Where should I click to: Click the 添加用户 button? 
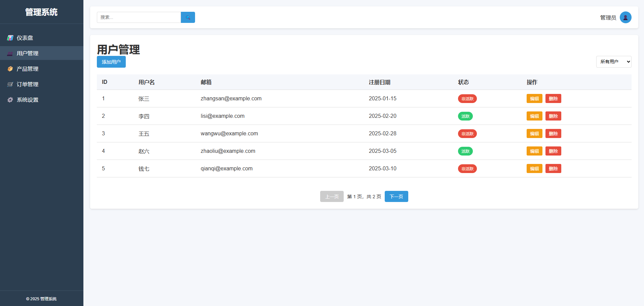pyautogui.click(x=111, y=62)
